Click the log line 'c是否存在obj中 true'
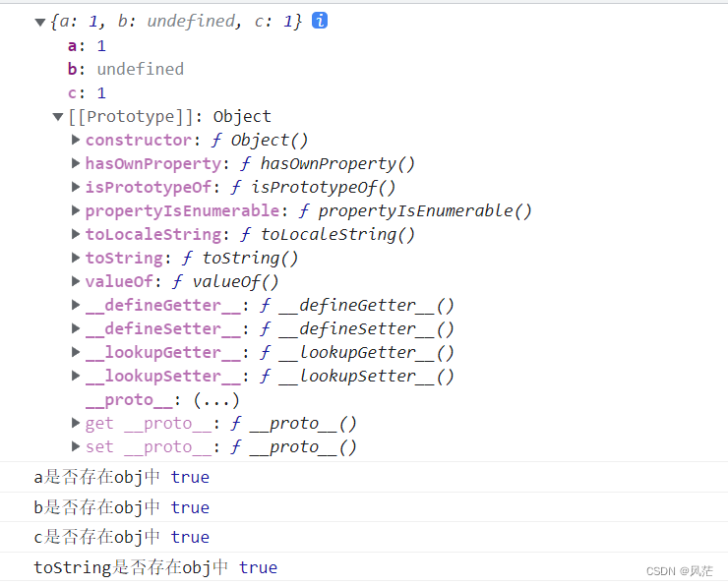Screen dimensions: 728x586 122,537
